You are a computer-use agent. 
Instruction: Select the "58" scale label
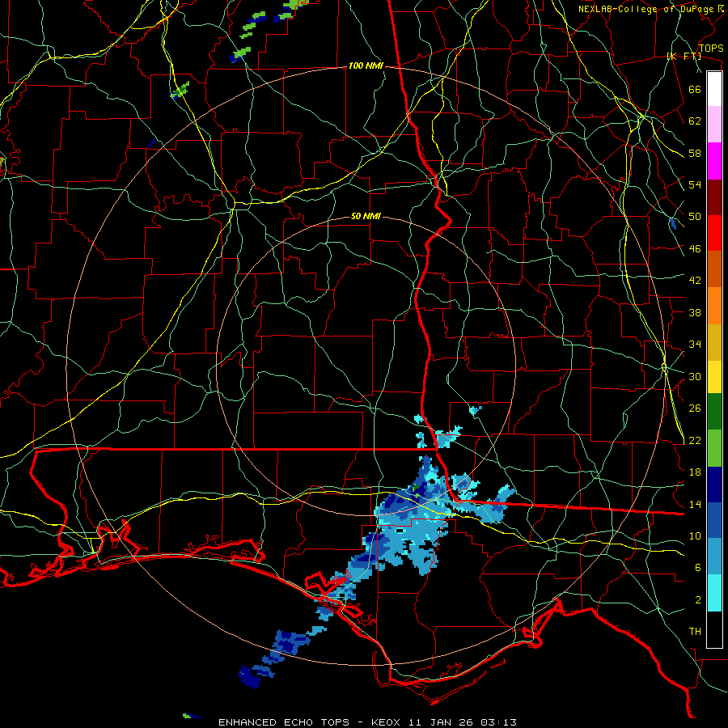point(695,153)
